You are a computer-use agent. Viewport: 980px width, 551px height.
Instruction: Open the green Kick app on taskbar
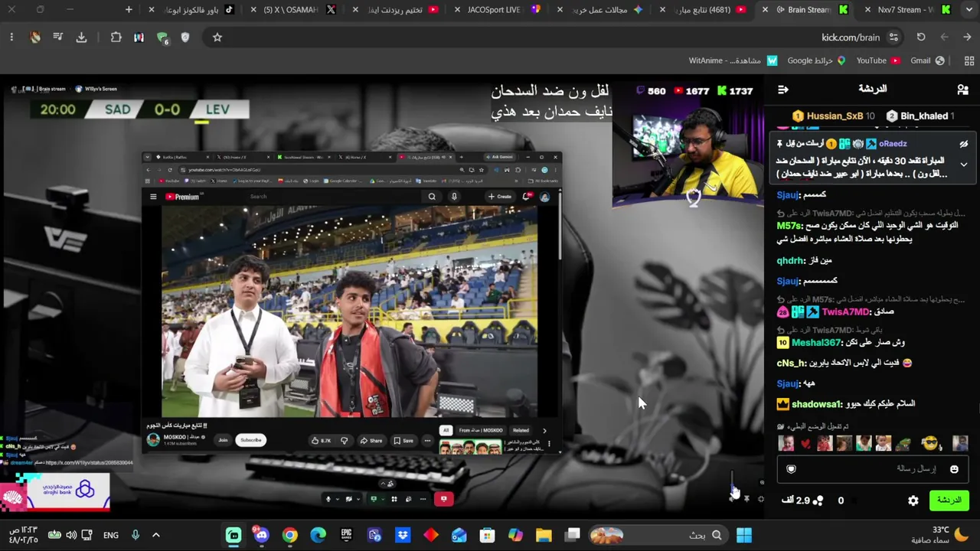click(x=234, y=536)
